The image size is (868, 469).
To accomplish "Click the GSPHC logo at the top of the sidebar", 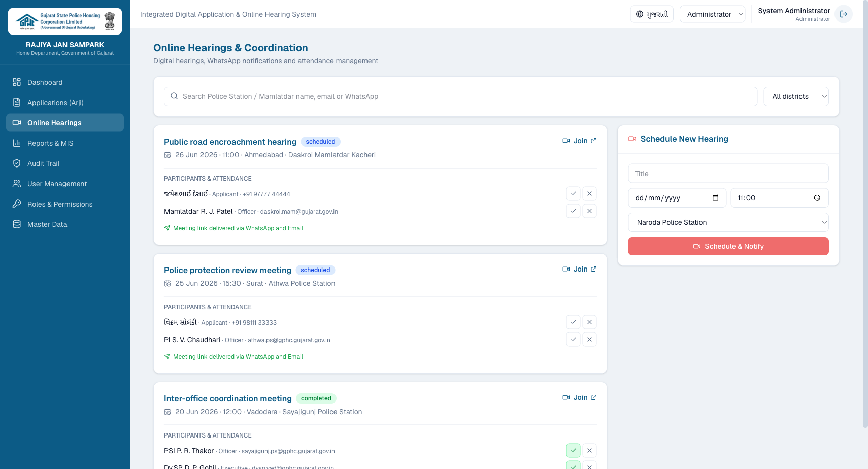I will click(65, 21).
